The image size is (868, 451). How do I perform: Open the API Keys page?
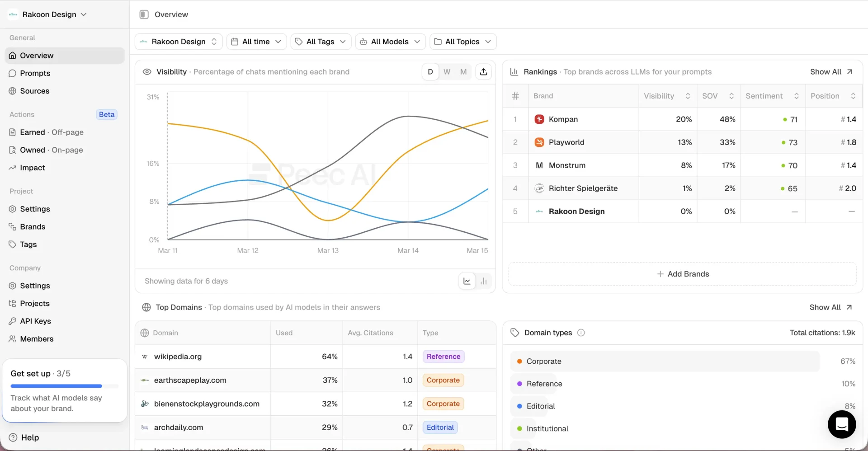[x=35, y=321]
